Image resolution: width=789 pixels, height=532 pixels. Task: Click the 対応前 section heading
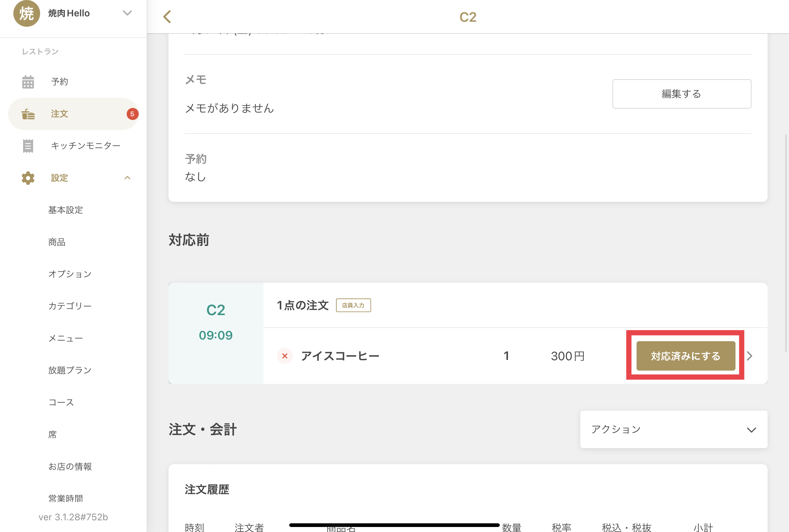[x=189, y=240]
